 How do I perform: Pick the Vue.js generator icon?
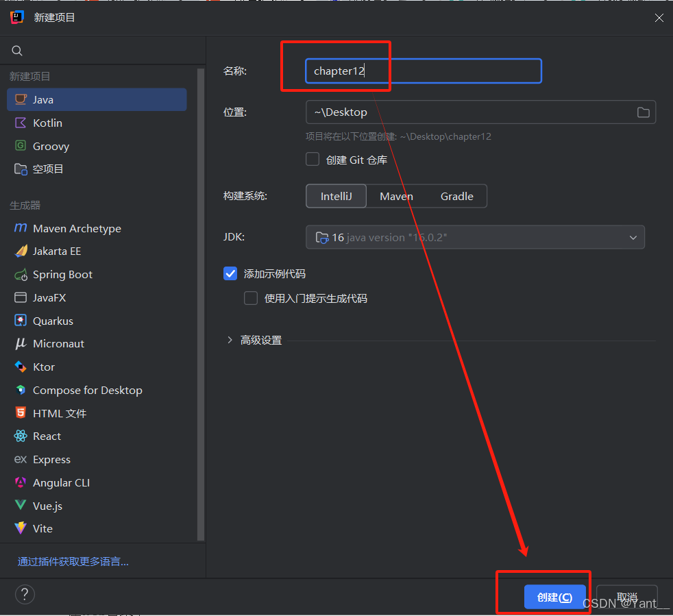(x=21, y=505)
